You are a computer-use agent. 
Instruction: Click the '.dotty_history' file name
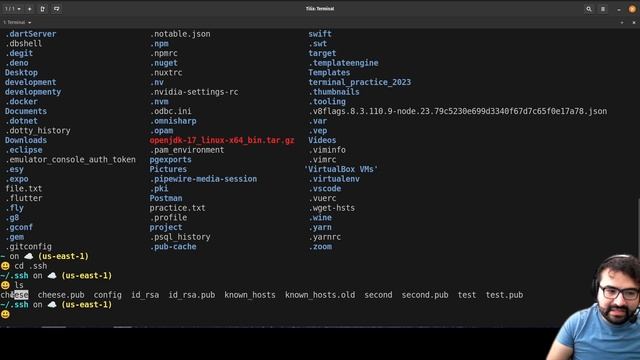point(38,130)
